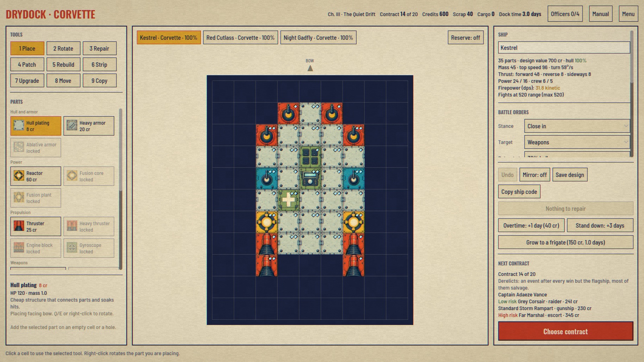644x362 pixels.
Task: Toggle the Reserve: off switch
Action: point(465,37)
